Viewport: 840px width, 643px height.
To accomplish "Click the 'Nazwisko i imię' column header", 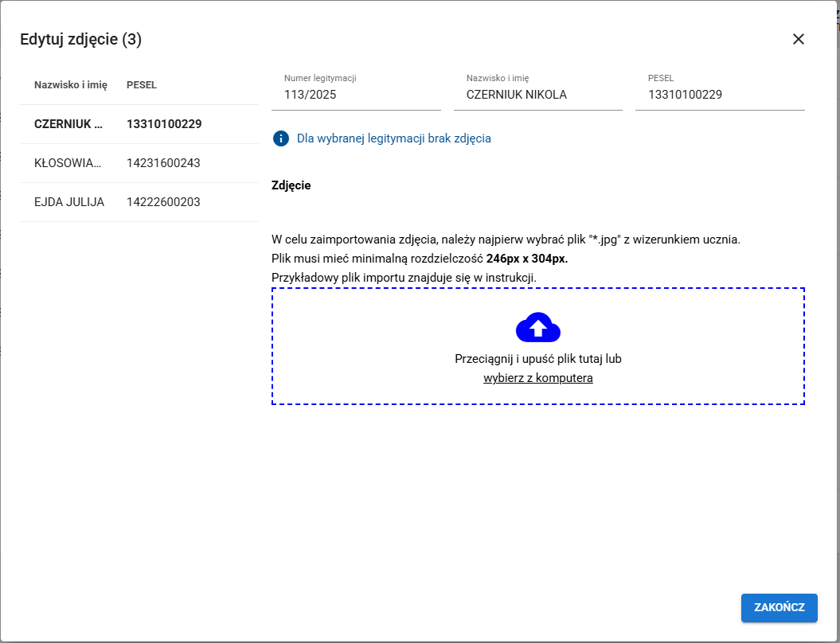I will [x=70, y=85].
